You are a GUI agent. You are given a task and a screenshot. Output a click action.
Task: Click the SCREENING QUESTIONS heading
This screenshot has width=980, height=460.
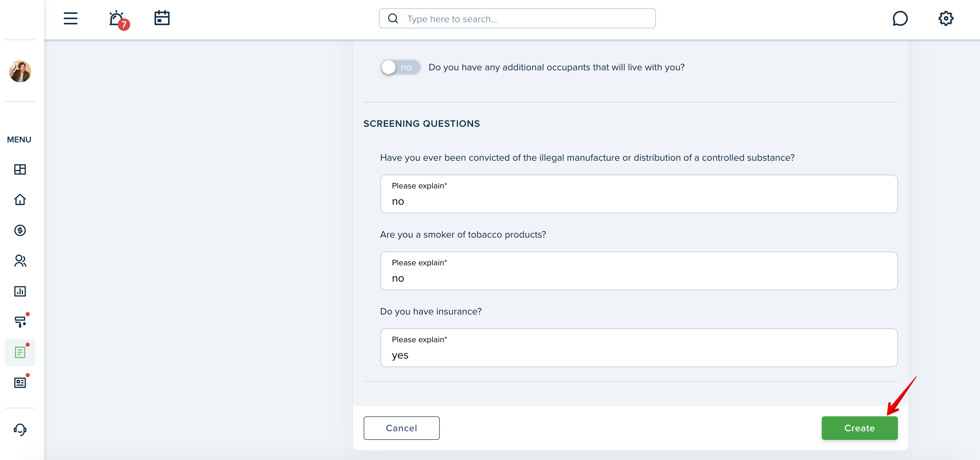(x=421, y=124)
